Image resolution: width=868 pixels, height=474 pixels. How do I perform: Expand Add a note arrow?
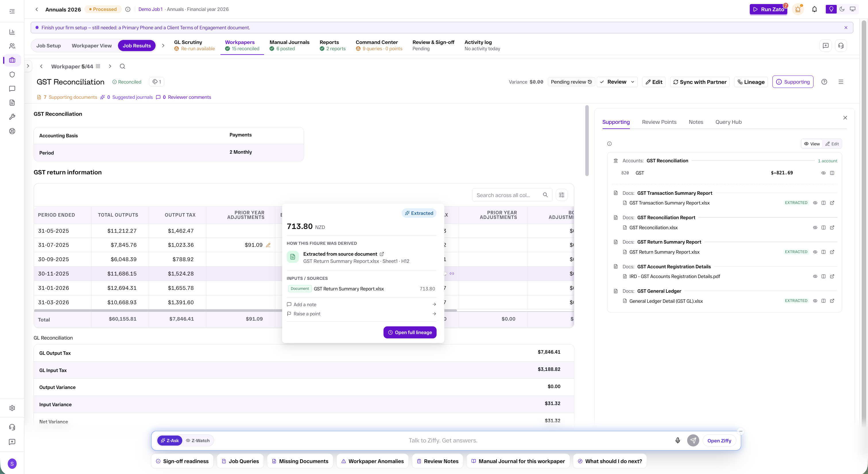[434, 305]
